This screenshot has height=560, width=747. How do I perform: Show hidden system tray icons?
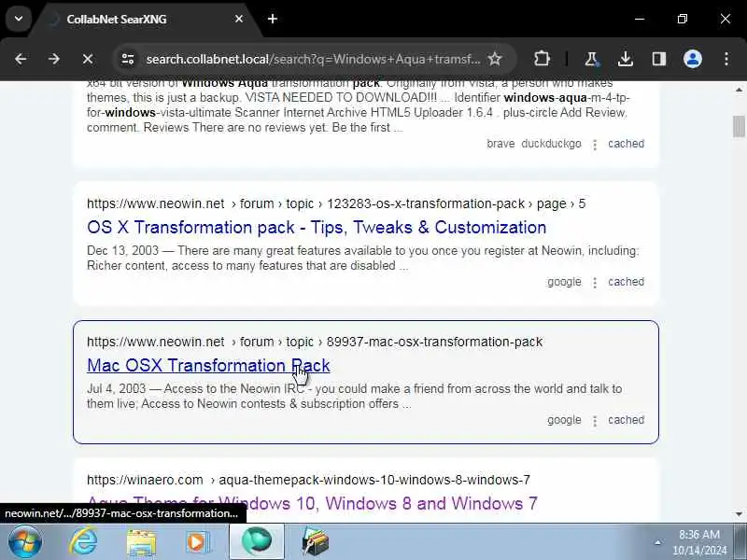coord(658,542)
